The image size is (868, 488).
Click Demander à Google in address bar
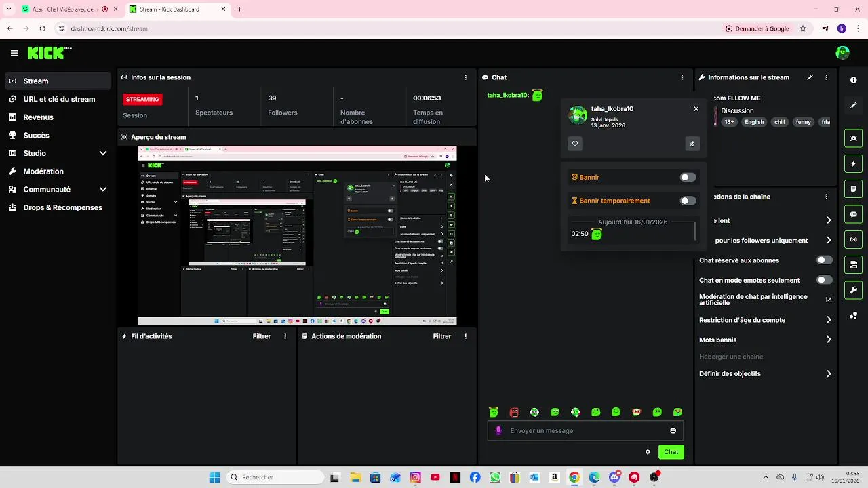757,28
